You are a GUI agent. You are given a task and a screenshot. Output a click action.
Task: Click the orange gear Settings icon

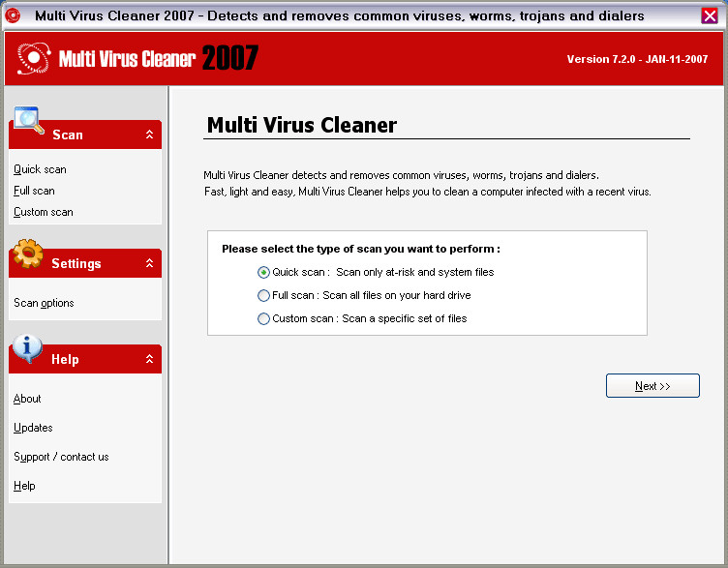(28, 254)
